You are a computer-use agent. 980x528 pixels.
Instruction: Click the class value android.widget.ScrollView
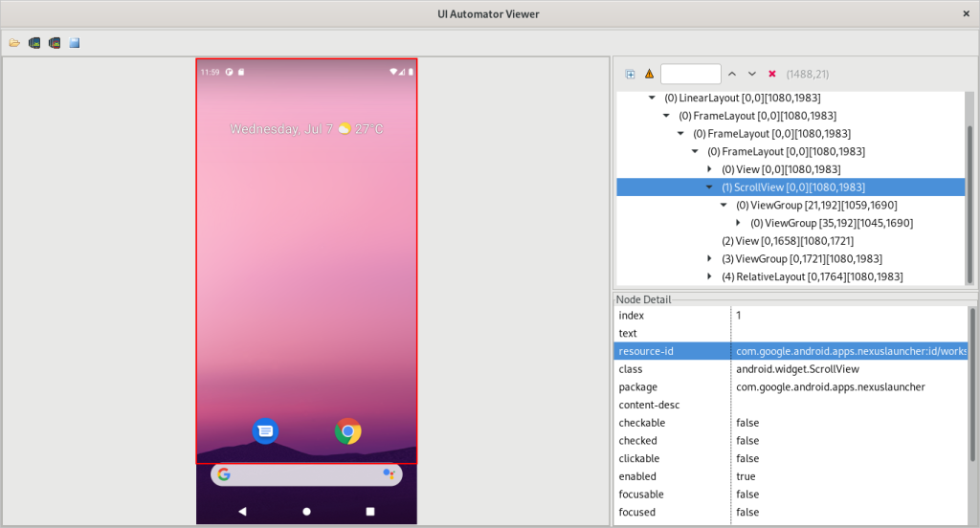pyautogui.click(x=797, y=369)
